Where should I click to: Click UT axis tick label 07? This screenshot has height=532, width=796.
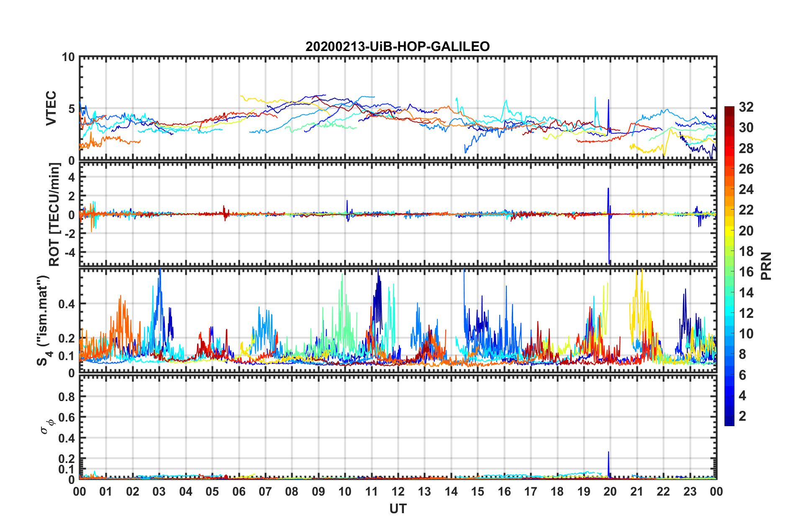(x=265, y=491)
